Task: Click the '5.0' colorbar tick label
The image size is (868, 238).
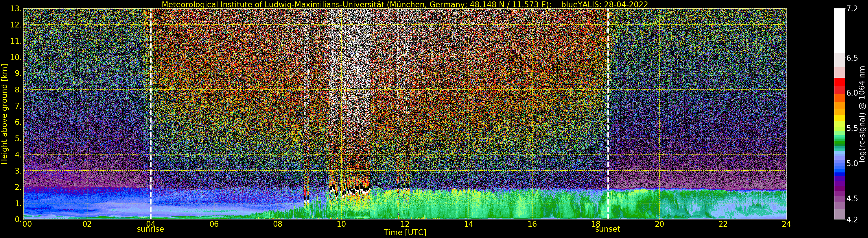Action: pyautogui.click(x=852, y=163)
